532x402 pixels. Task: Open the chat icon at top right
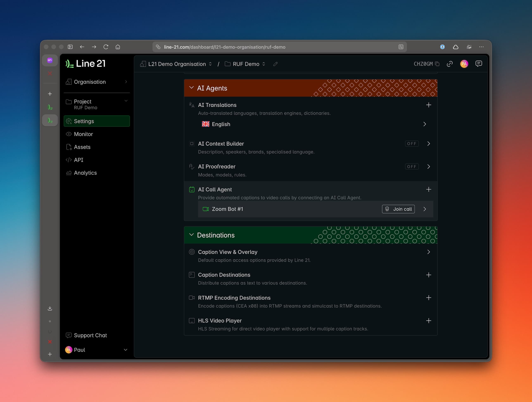tap(478, 63)
